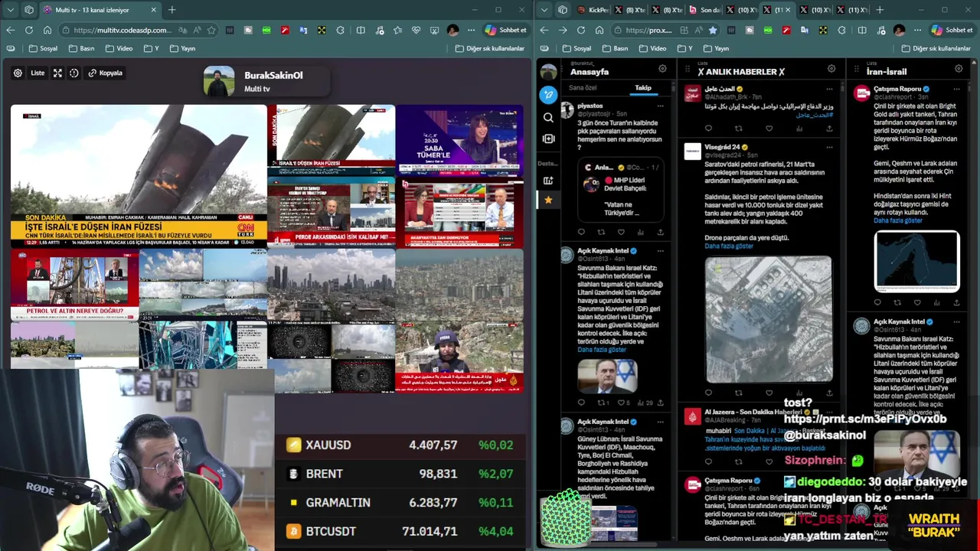Open Basın bookmarks folder in left browser

click(x=81, y=48)
